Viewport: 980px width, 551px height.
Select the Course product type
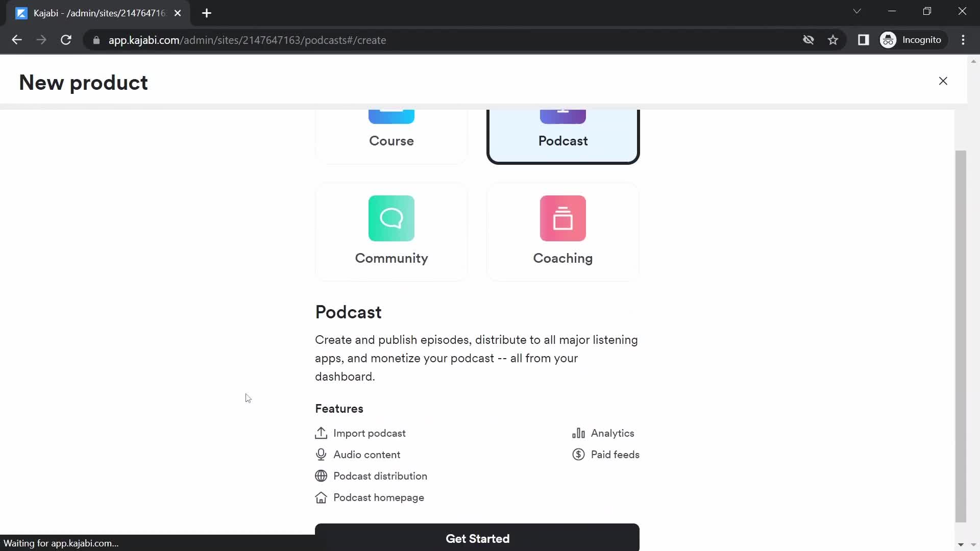[x=391, y=129]
